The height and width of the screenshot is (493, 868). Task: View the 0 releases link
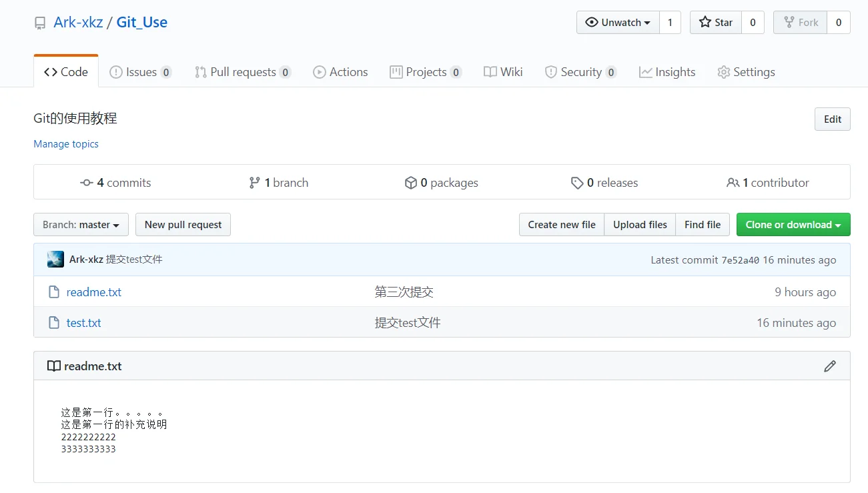tap(604, 183)
